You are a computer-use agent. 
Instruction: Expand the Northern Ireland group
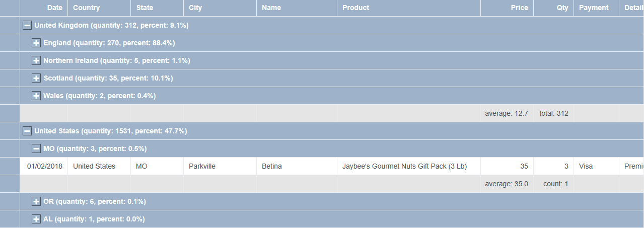36,60
